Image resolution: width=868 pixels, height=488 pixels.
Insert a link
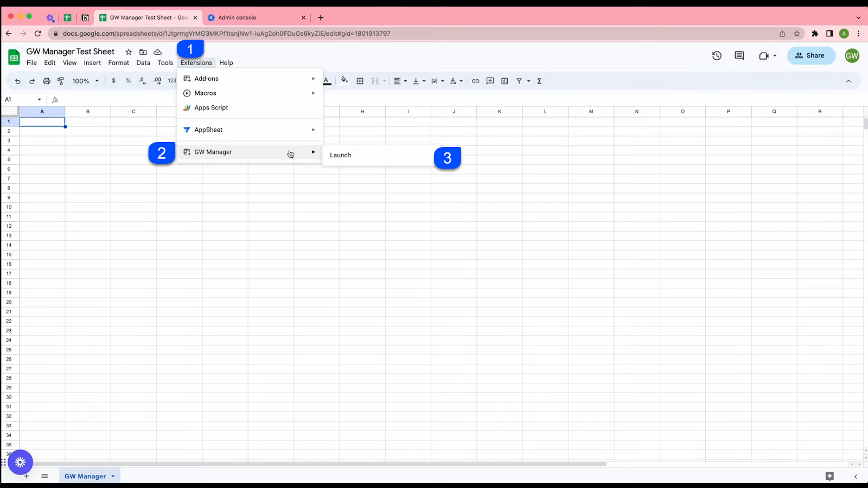475,81
